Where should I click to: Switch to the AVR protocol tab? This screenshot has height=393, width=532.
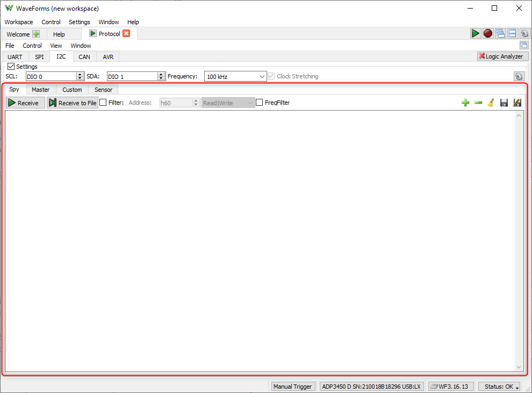(108, 56)
